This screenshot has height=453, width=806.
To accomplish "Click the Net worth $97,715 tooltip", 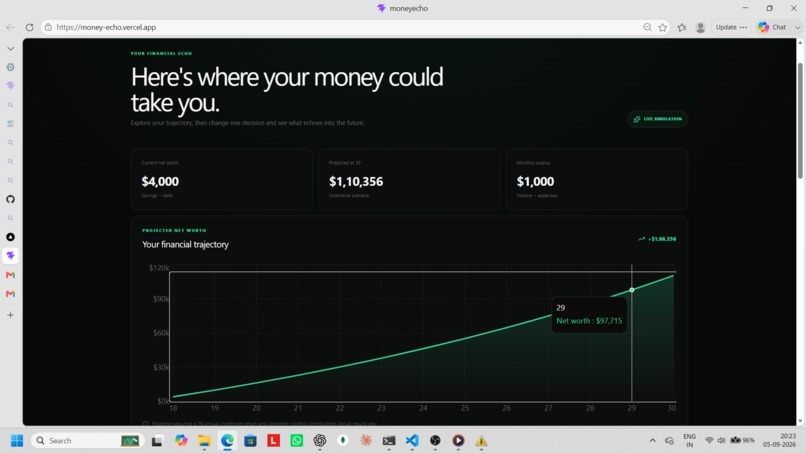I will click(589, 315).
